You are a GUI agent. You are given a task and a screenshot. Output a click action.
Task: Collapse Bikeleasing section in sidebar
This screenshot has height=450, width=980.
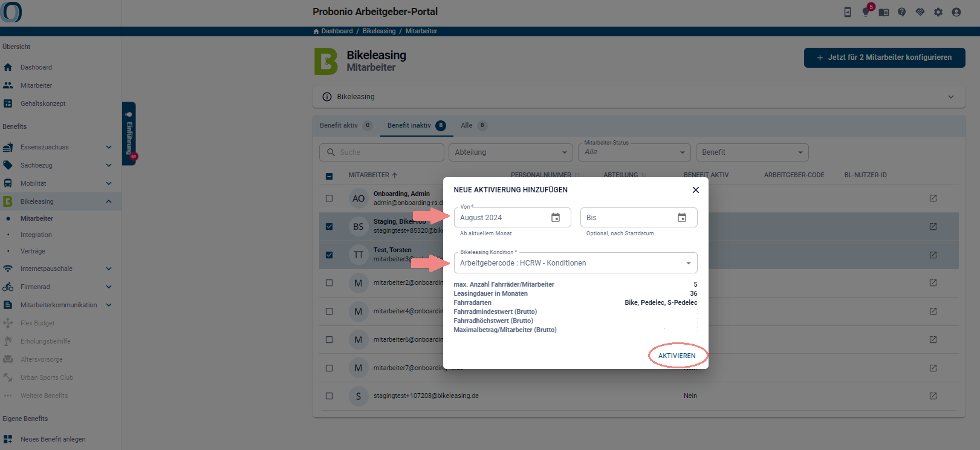click(x=109, y=201)
